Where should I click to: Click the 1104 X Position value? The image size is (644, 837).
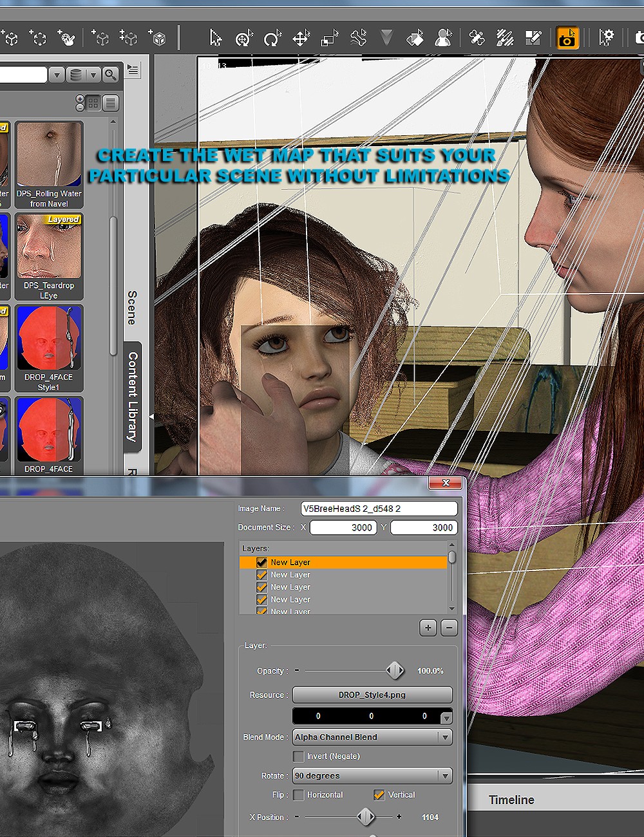[x=430, y=818]
